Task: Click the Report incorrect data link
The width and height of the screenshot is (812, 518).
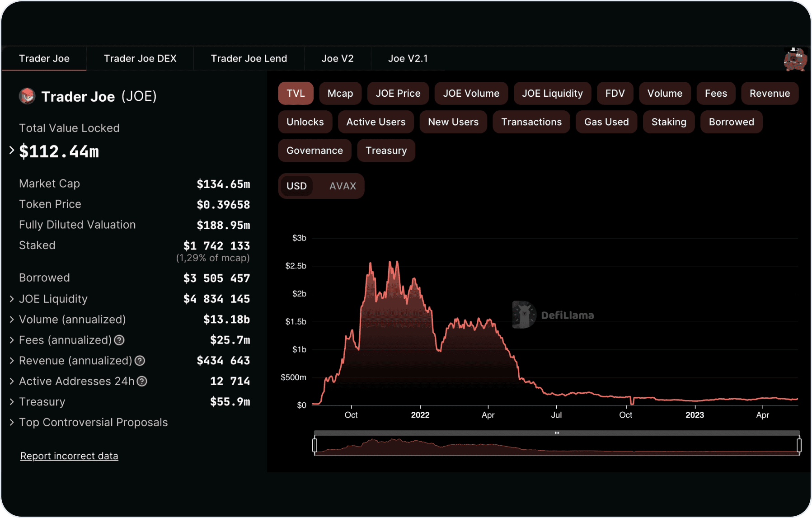Action: point(69,456)
